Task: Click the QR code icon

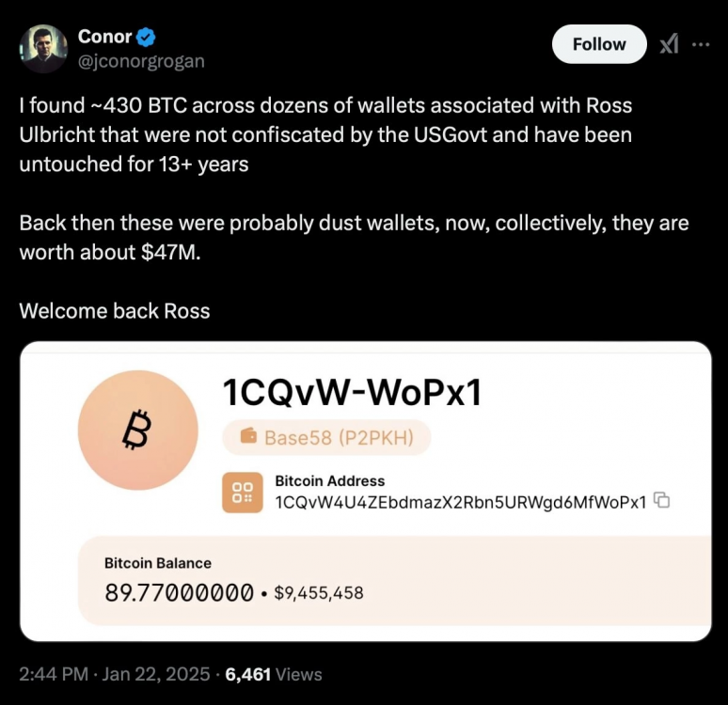Action: (x=243, y=493)
